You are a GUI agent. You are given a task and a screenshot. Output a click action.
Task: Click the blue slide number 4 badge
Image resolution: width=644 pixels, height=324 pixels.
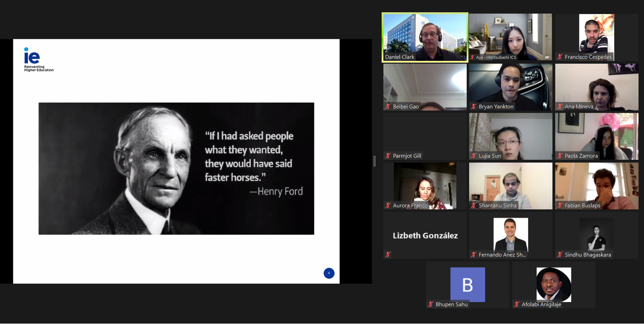click(x=329, y=273)
